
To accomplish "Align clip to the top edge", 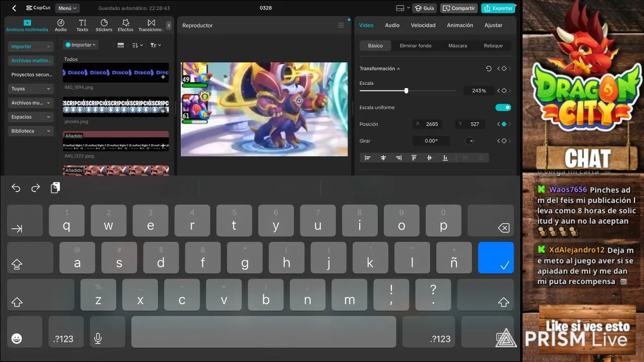I will click(414, 158).
